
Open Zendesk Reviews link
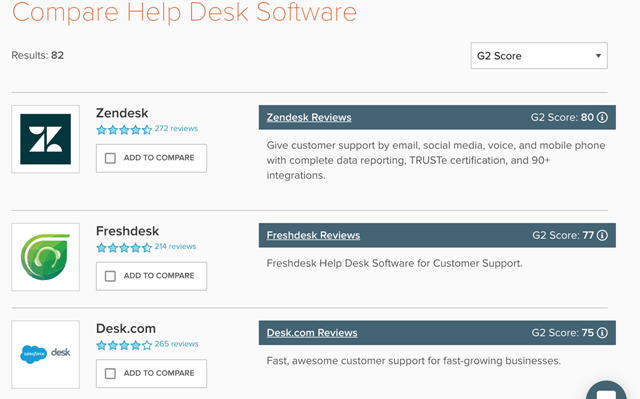[x=309, y=117]
